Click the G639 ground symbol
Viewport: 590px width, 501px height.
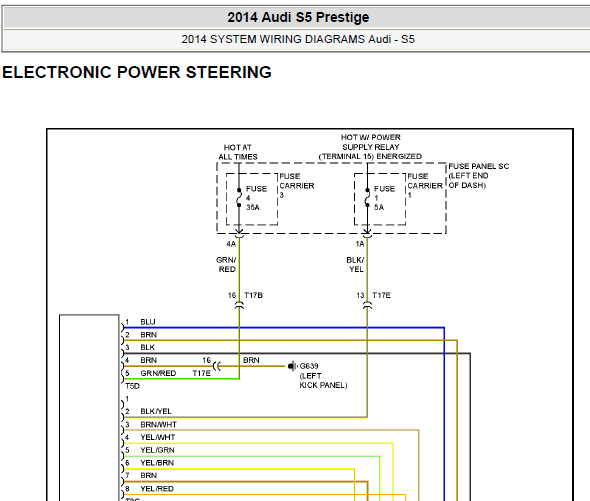tap(292, 366)
